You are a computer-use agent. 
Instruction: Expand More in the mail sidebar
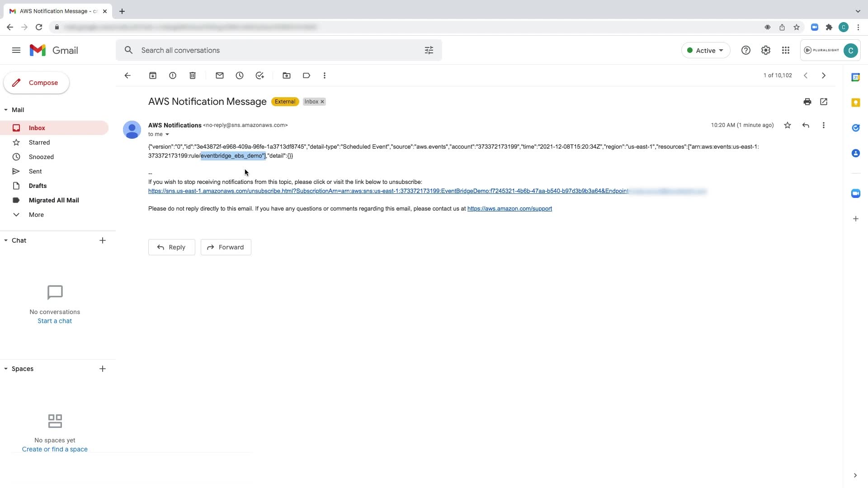click(x=36, y=215)
